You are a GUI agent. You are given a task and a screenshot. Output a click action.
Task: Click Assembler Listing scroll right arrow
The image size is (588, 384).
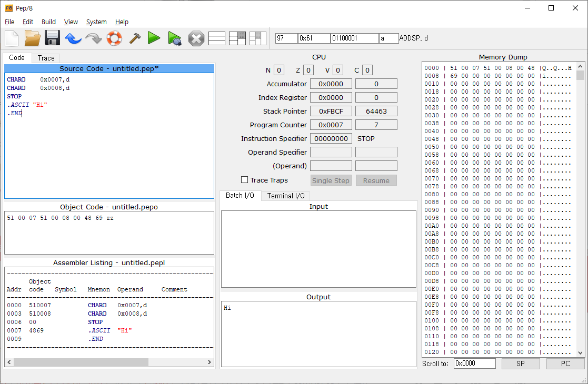point(210,362)
